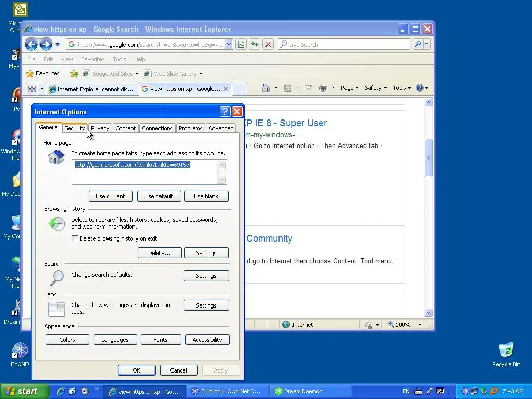Open the Favorites menu in menu bar
The width and height of the screenshot is (532, 399).
[92, 59]
